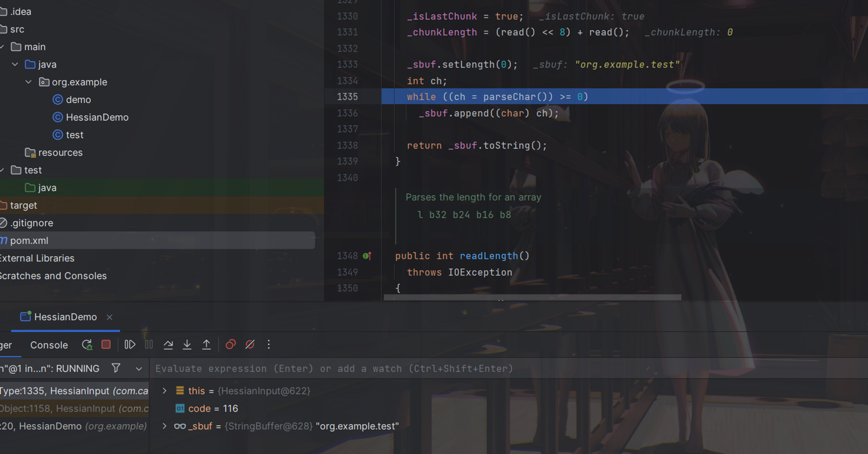
Task: Collapse the org.example package
Action: point(29,82)
